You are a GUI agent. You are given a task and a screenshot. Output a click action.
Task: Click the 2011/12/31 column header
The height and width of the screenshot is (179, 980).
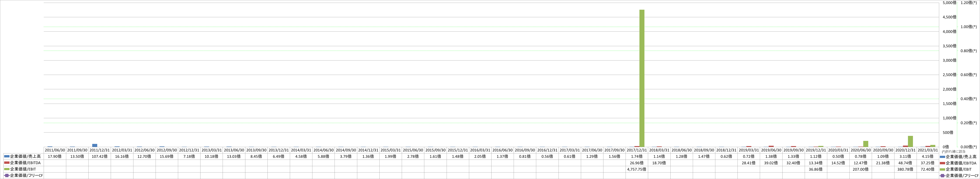click(100, 150)
